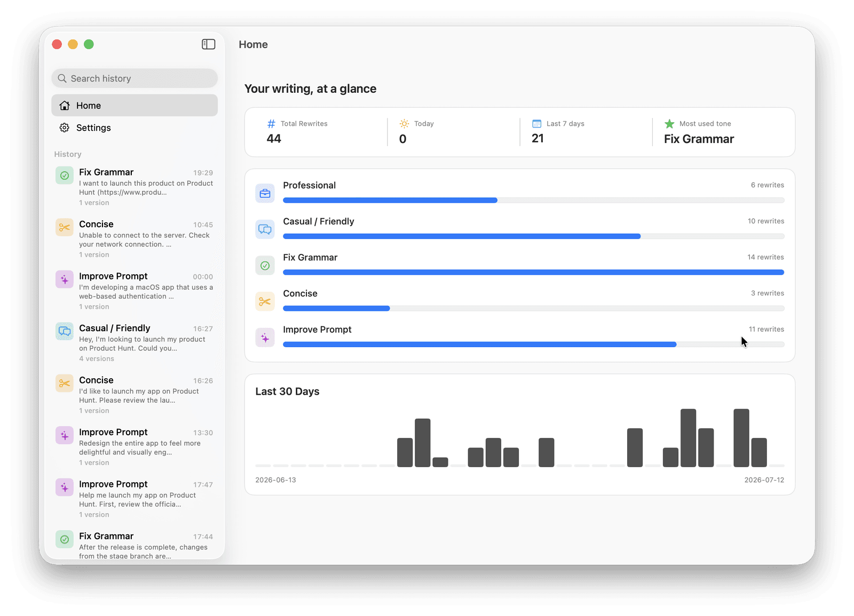This screenshot has height=616, width=854.
Task: Click the Professional briefcase icon
Action: pos(265,194)
